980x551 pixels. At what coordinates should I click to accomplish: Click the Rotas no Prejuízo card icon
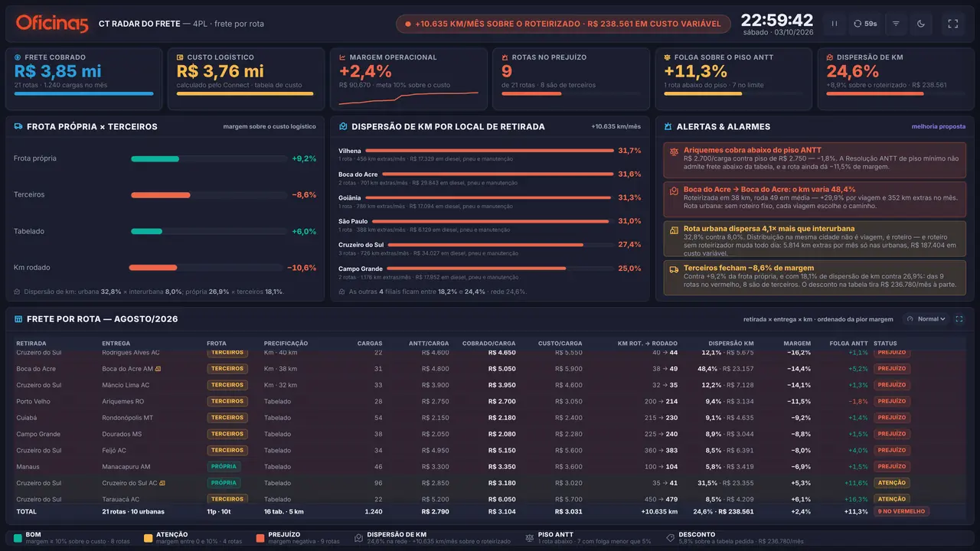pos(505,57)
